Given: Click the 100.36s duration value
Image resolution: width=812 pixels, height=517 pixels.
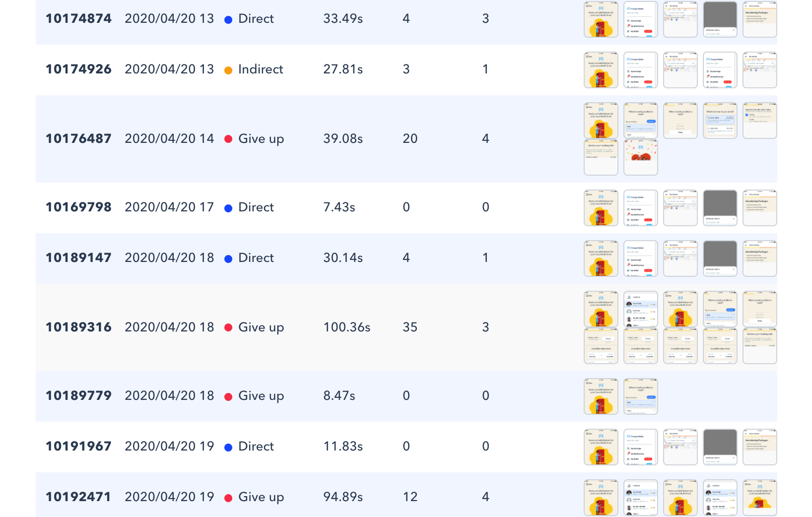Looking at the screenshot, I should pos(347,327).
